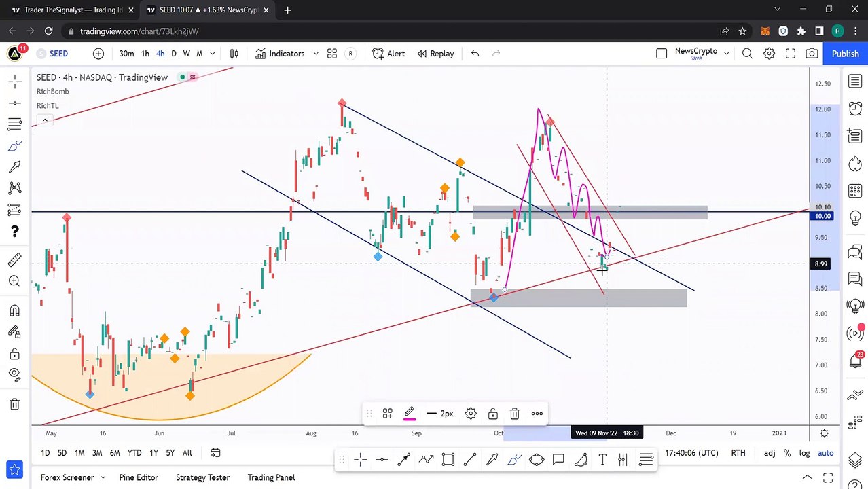
Task: Open NewsCrypto layout dropdown arrow
Action: click(726, 53)
